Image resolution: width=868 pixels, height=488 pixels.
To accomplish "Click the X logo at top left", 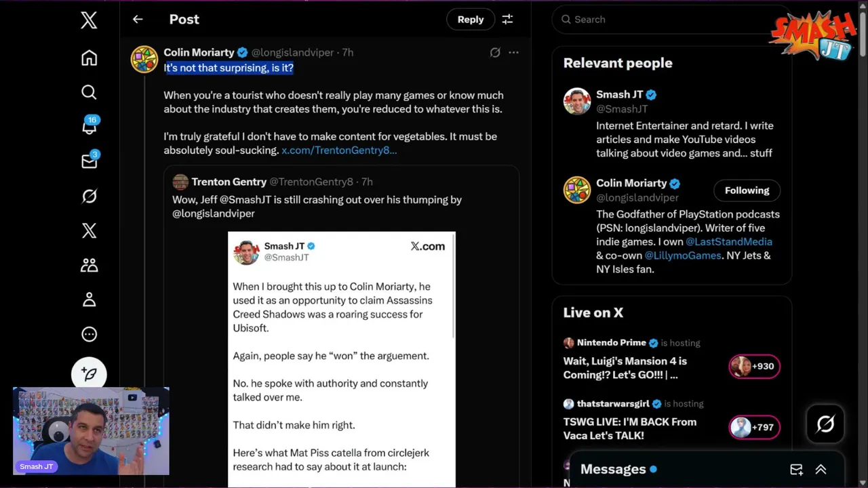I will point(89,20).
